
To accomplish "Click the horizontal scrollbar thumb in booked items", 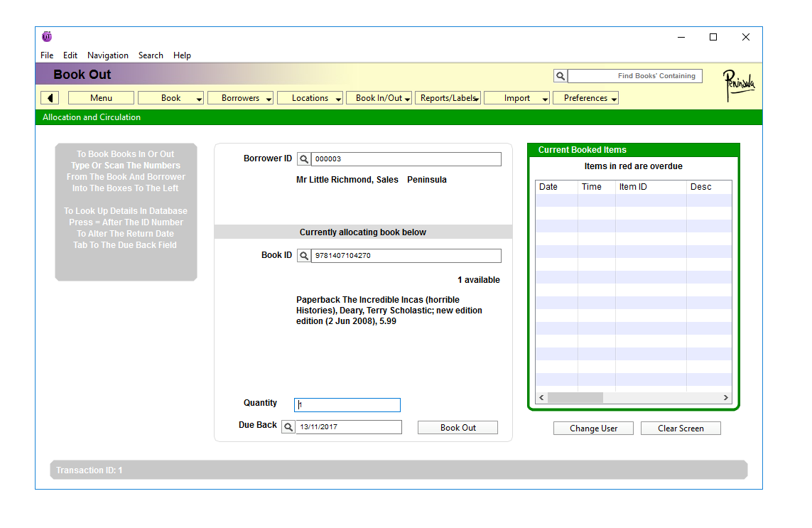I will coord(575,397).
